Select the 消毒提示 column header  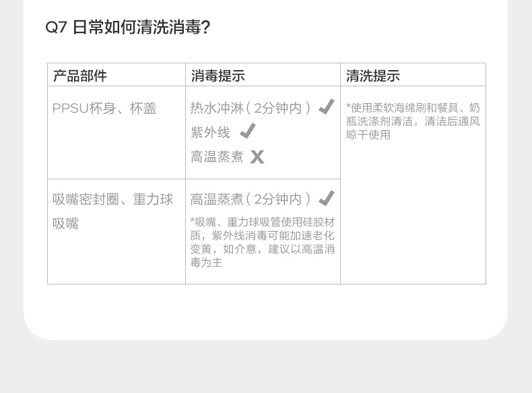tap(218, 75)
